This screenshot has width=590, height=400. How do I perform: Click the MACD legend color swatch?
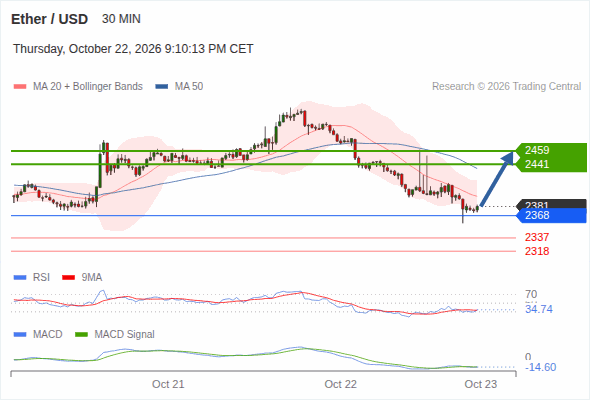(20, 335)
